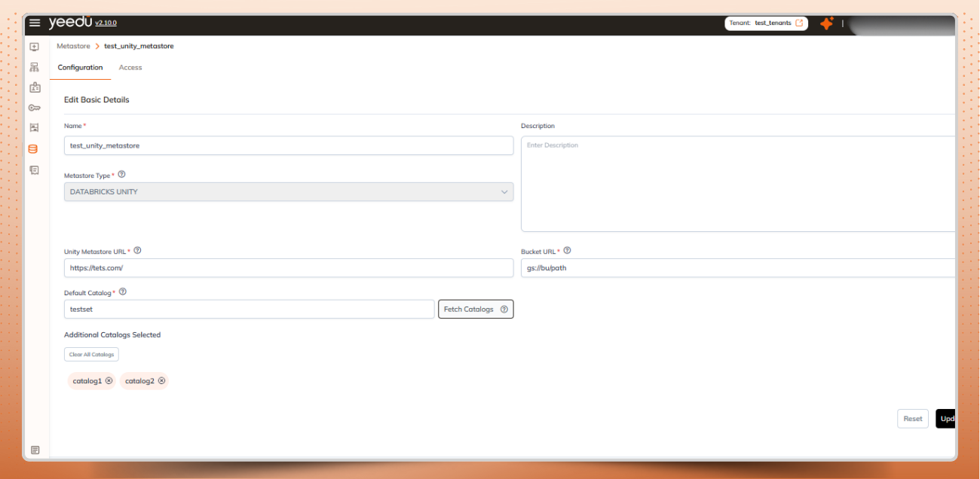This screenshot has width=980, height=479.
Task: Select the notification card icon below the database icon
Action: (35, 169)
